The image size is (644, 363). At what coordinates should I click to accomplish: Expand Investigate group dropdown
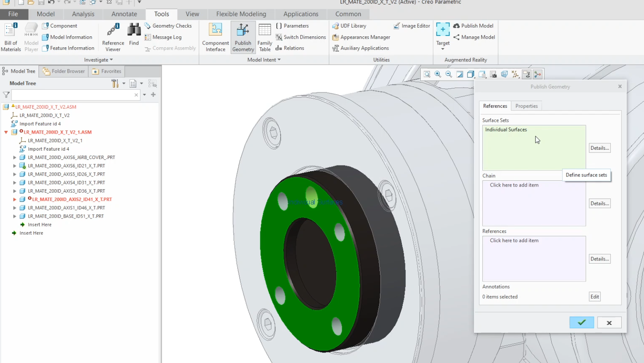pos(98,60)
